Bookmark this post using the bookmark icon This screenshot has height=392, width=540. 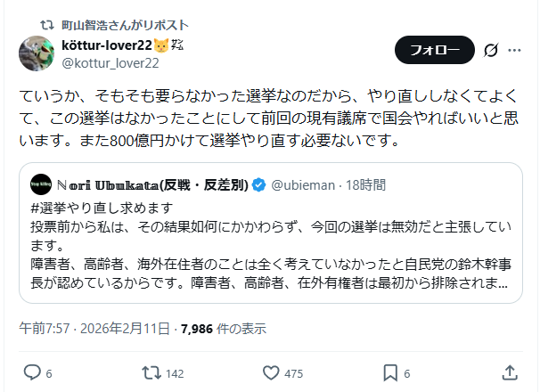click(x=390, y=372)
